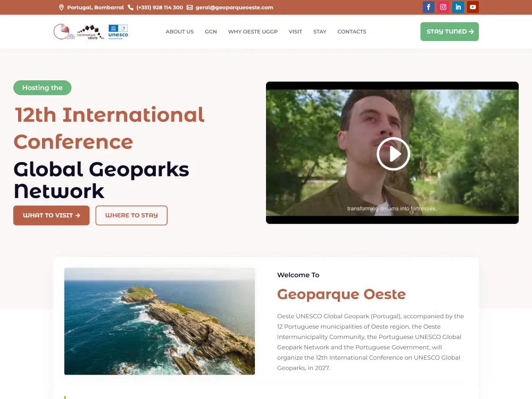Go to the GGN menu item
The image size is (532, 399).
(x=211, y=32)
